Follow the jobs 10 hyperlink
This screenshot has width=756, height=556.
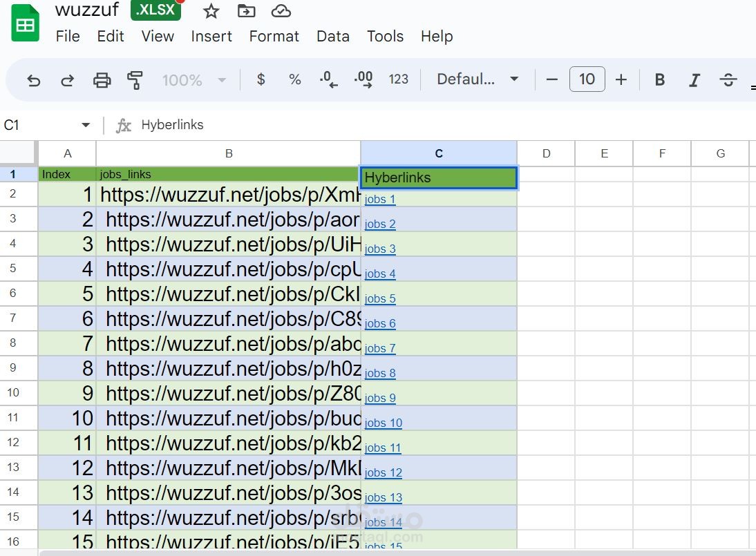[x=383, y=423]
